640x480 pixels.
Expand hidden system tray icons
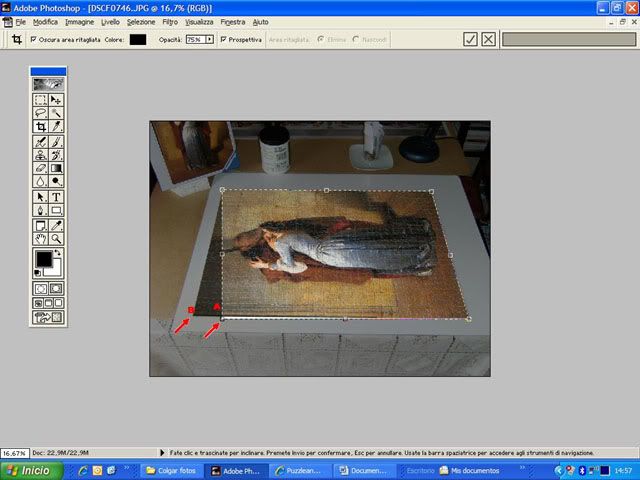coord(558,471)
